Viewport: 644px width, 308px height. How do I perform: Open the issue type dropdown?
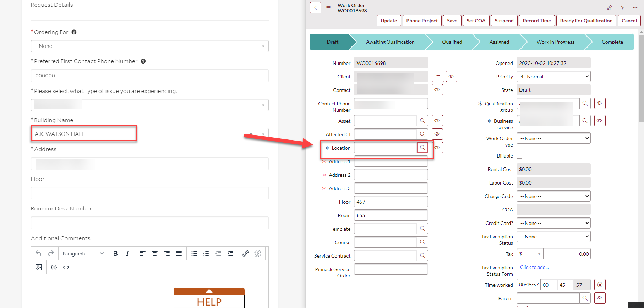tap(263, 105)
